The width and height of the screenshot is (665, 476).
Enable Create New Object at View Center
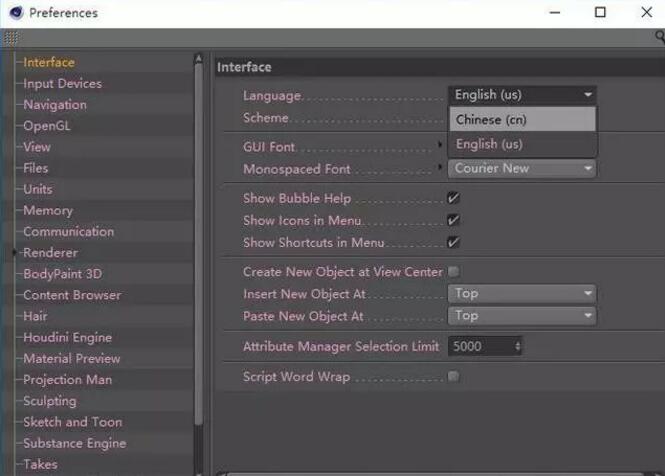453,272
